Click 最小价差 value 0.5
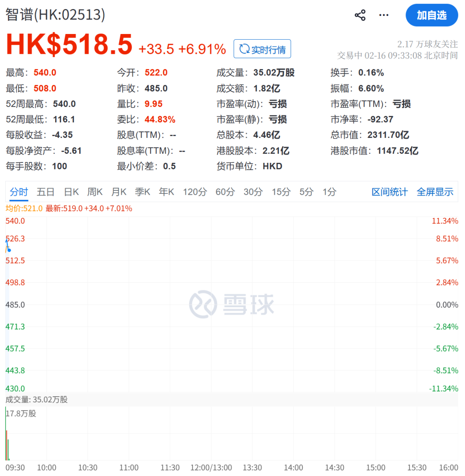 coord(169,166)
